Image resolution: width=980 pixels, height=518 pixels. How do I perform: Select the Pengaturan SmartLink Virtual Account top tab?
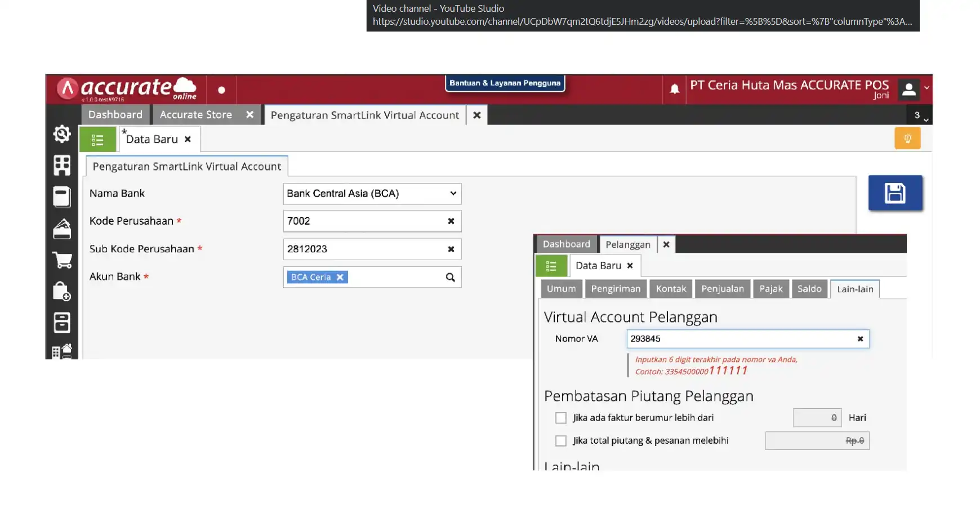(x=365, y=115)
